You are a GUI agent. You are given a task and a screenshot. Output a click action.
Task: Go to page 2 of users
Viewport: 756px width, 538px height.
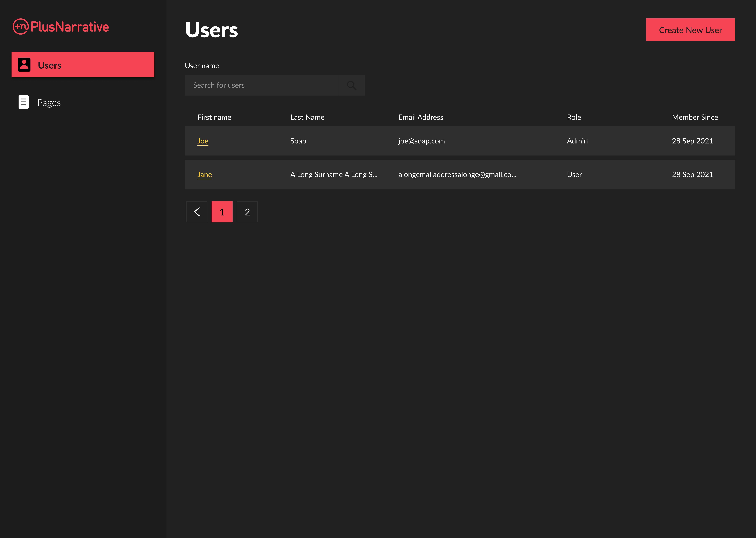247,212
